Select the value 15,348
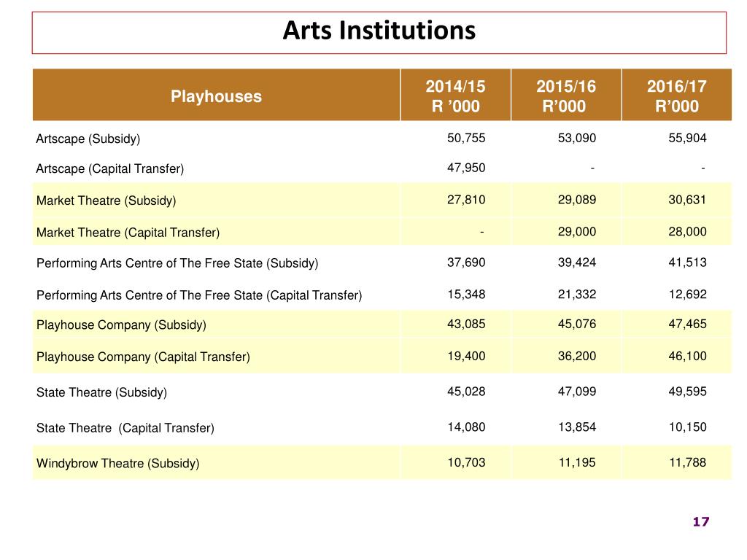This screenshot has width=747, height=560. [466, 295]
